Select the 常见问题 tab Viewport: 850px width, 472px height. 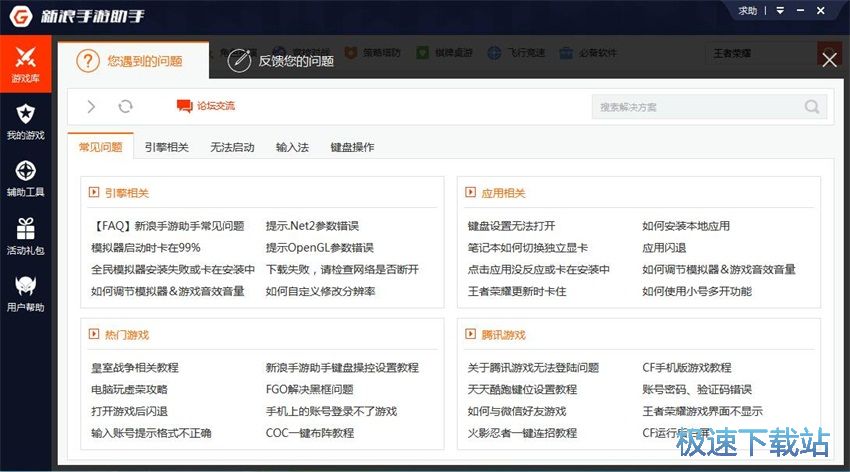click(x=100, y=147)
